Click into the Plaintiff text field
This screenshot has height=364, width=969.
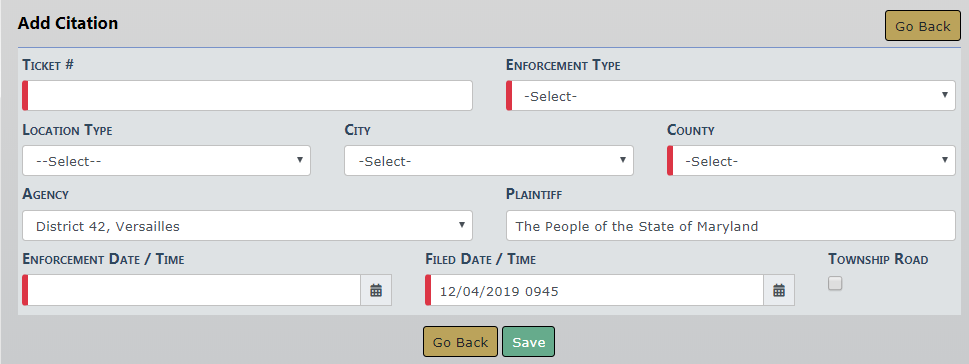730,226
